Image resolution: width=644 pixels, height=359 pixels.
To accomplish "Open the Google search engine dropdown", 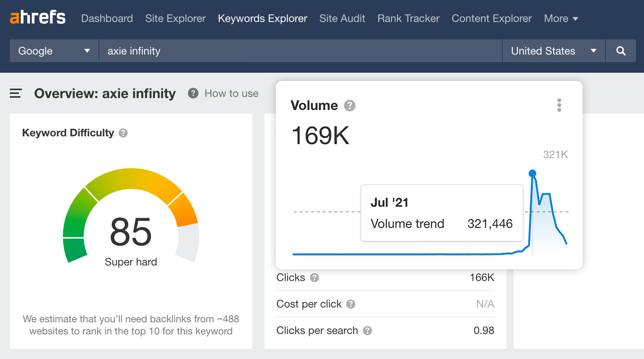I will click(x=53, y=51).
